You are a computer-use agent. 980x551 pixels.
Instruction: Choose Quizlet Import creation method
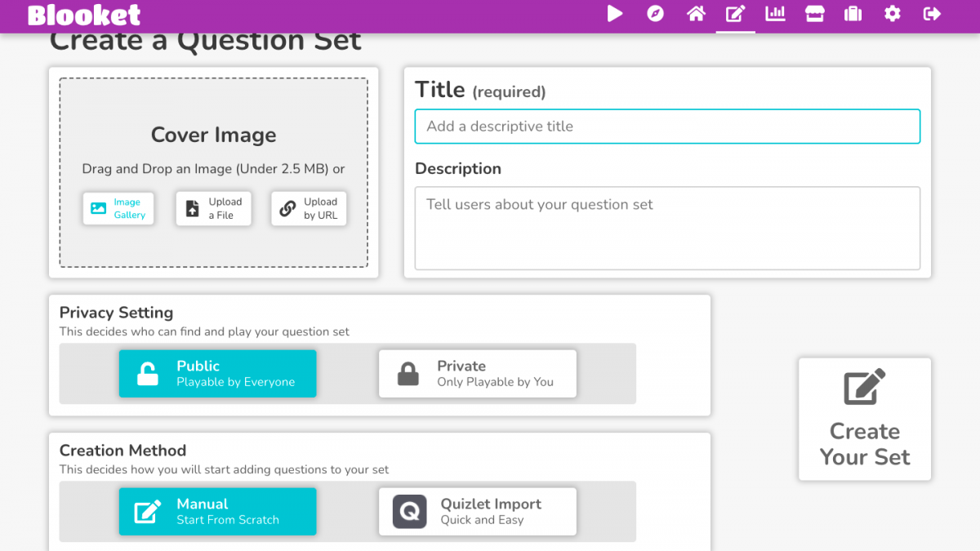click(478, 512)
